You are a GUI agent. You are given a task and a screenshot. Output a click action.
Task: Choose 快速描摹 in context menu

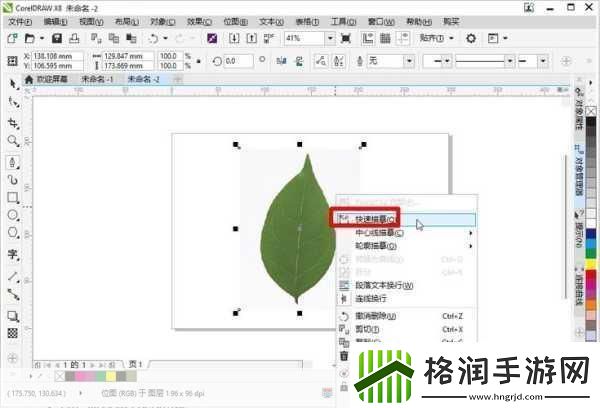[406, 219]
